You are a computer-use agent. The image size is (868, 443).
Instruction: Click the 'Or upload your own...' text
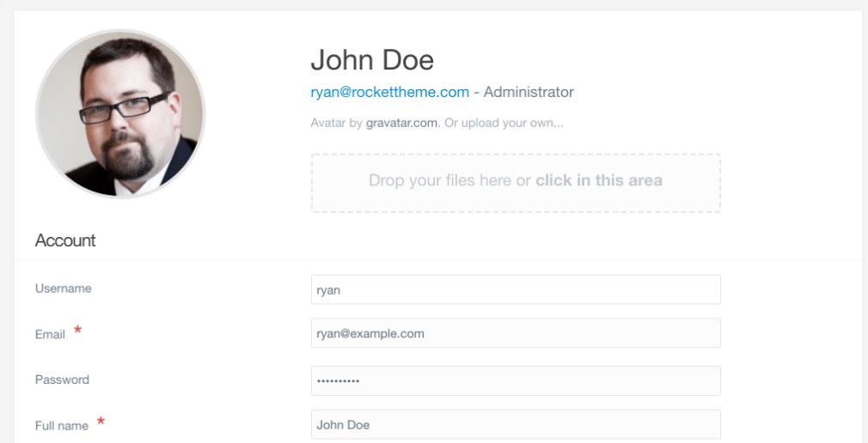[504, 123]
